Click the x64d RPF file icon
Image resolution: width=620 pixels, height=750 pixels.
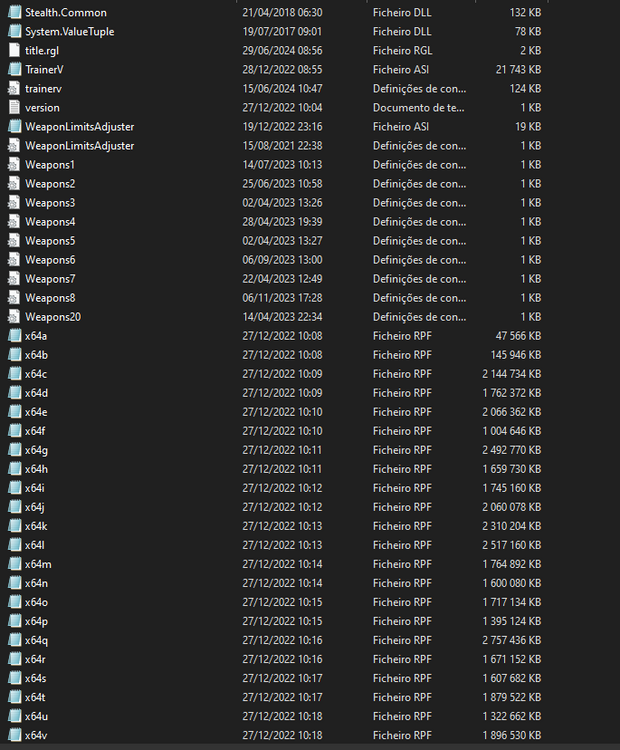point(14,393)
